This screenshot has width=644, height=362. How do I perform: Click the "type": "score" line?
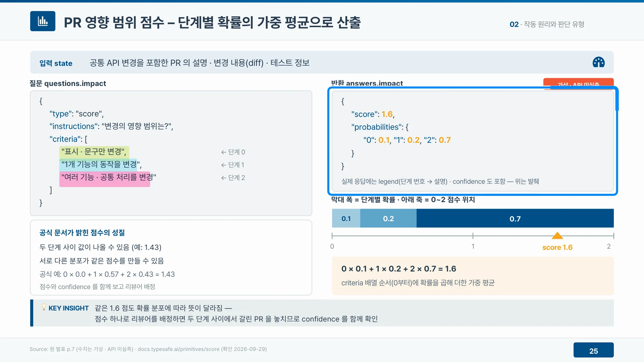pyautogui.click(x=76, y=114)
